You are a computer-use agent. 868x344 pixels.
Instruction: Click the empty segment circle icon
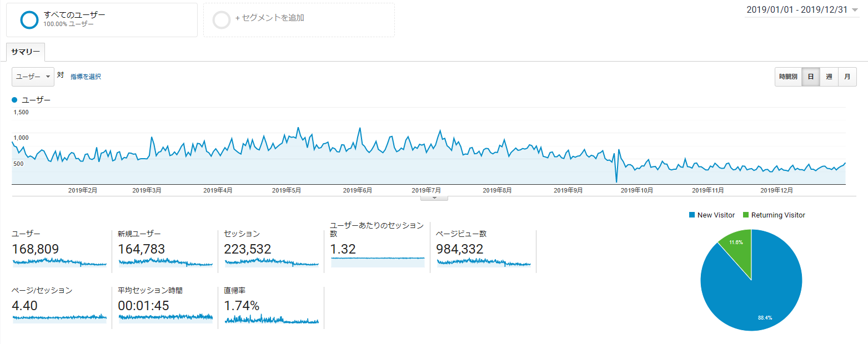tap(222, 19)
